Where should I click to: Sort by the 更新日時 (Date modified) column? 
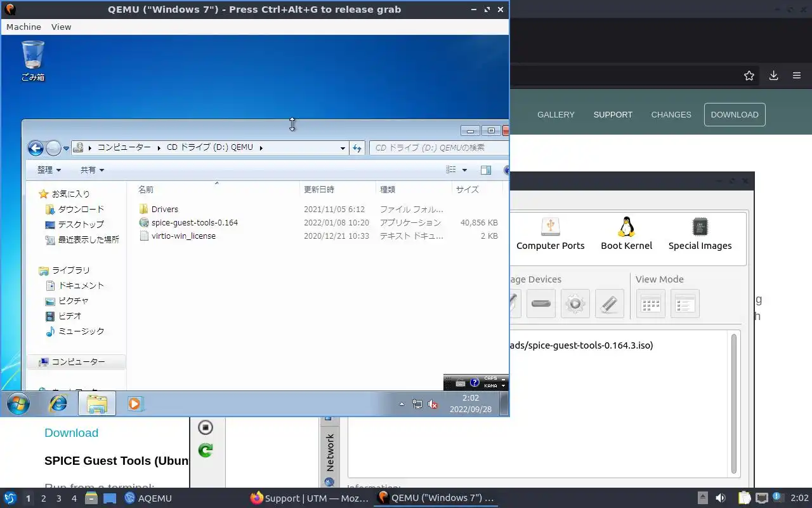[319, 189]
